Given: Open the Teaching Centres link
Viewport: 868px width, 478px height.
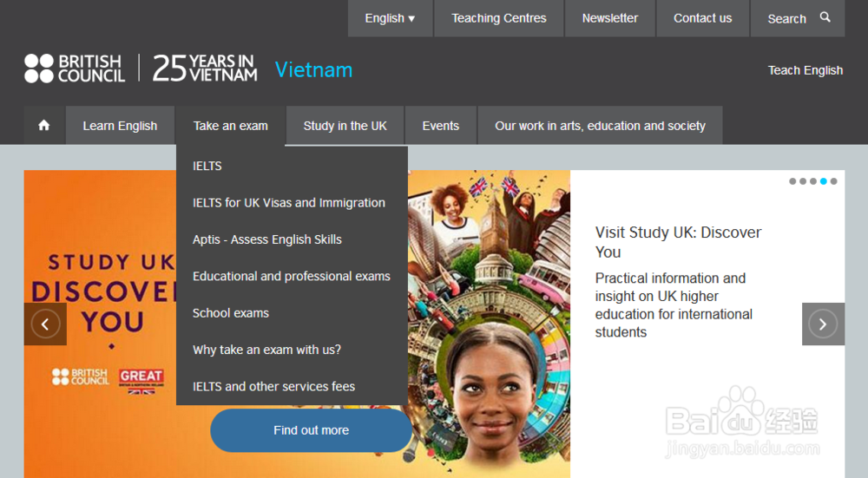Looking at the screenshot, I should pyautogui.click(x=499, y=18).
